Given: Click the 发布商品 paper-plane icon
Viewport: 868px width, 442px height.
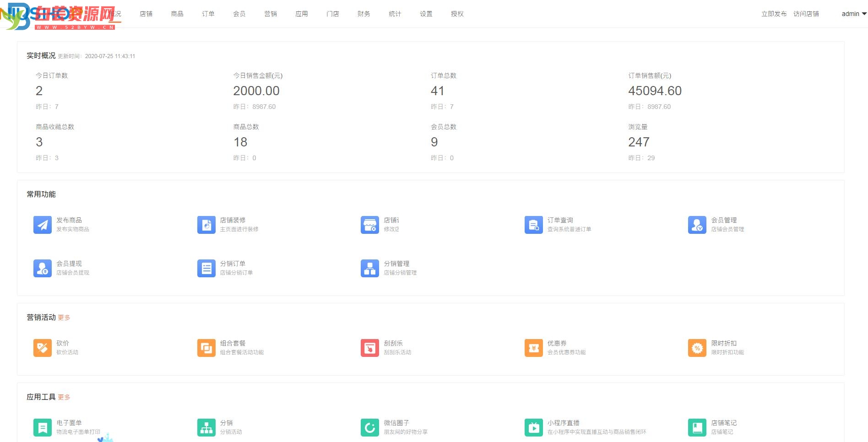Looking at the screenshot, I should click(43, 225).
